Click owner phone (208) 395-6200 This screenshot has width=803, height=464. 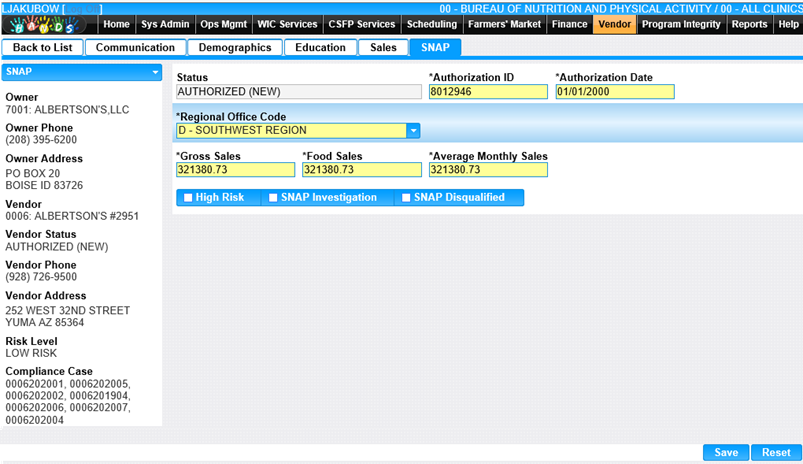41,140
